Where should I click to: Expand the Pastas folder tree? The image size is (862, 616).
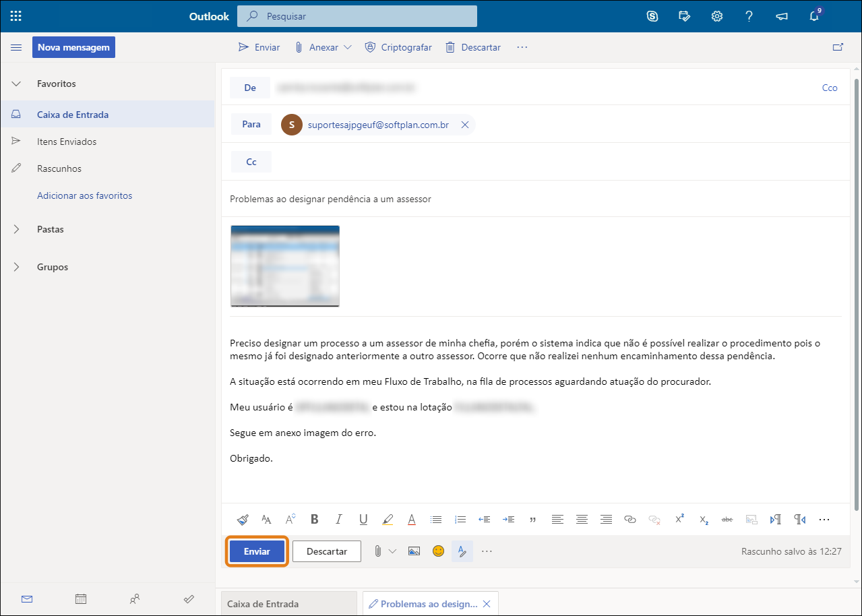pyautogui.click(x=17, y=229)
